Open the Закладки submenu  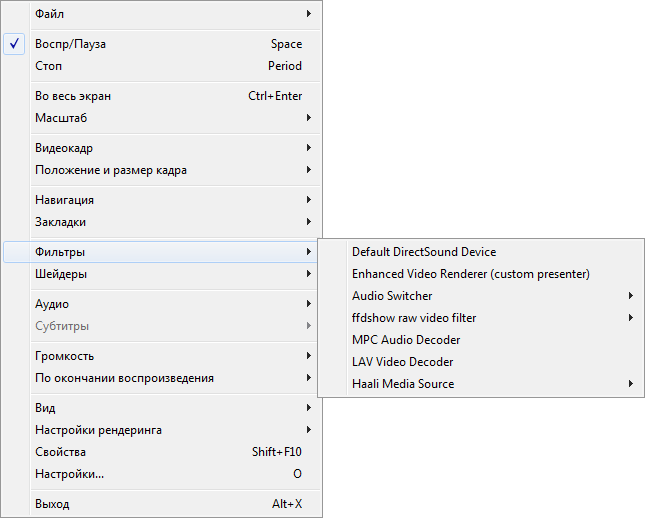60,222
